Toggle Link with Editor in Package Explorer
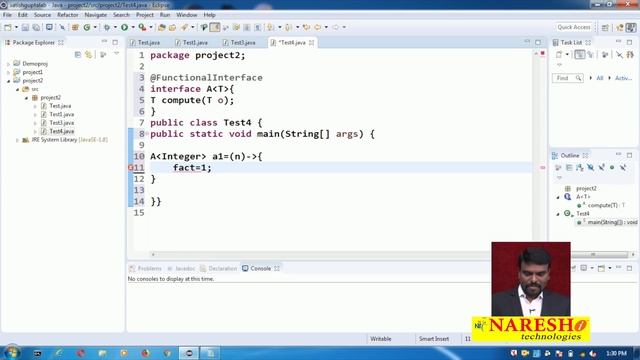Viewport: 640px width, 360px height. pos(89,54)
